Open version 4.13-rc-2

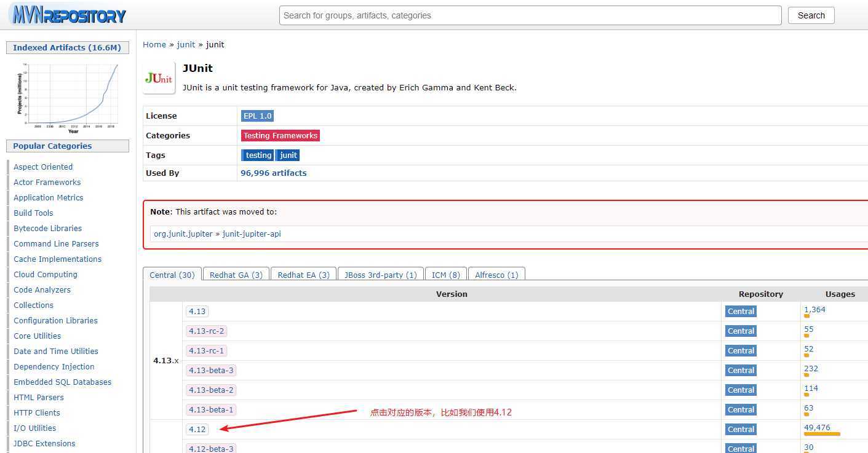coord(206,331)
